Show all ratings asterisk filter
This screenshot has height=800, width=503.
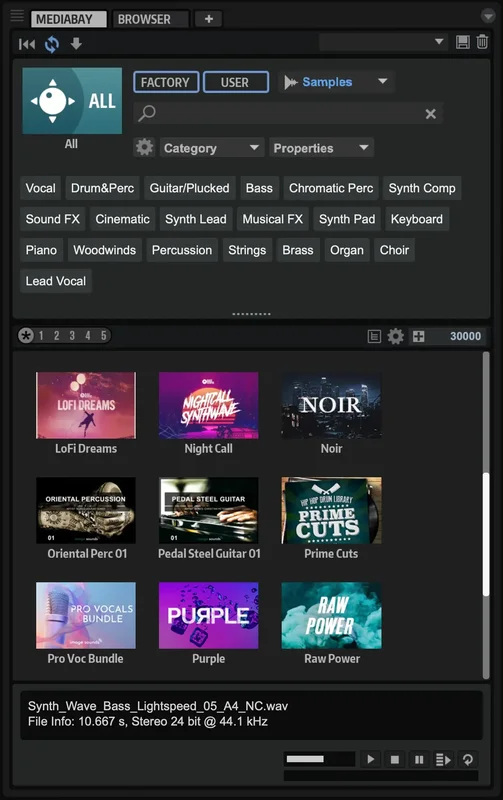(26, 335)
